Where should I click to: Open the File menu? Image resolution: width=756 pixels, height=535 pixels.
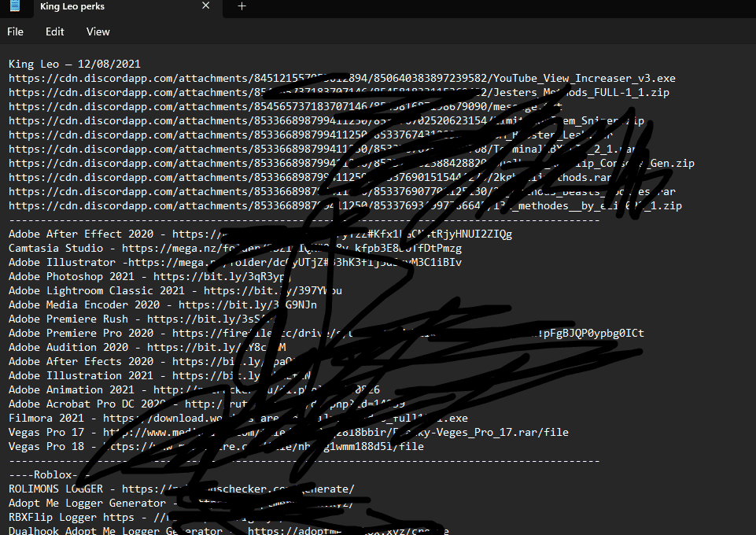15,31
